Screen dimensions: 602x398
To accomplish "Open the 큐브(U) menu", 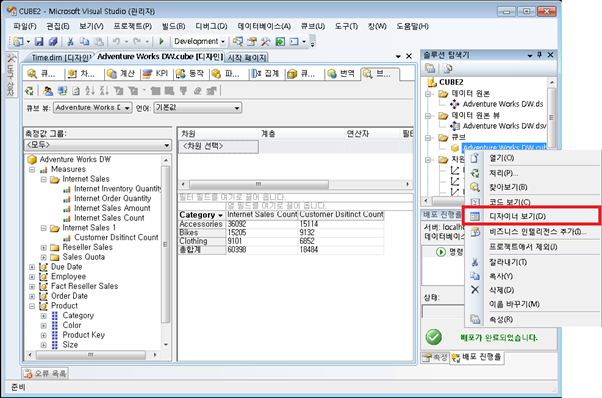I will tap(313, 26).
